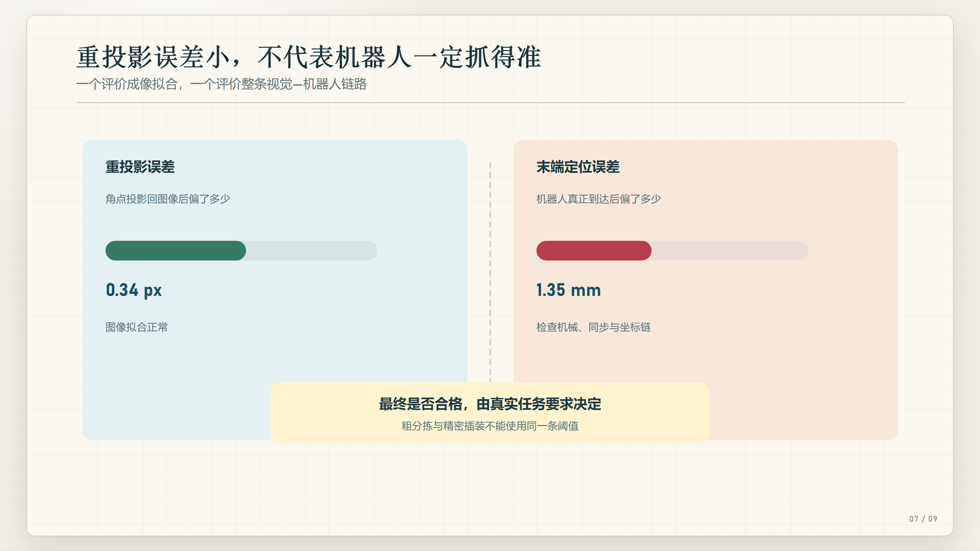Click the page number 07 / 09
Image resolution: width=980 pixels, height=551 pixels.
tap(923, 519)
